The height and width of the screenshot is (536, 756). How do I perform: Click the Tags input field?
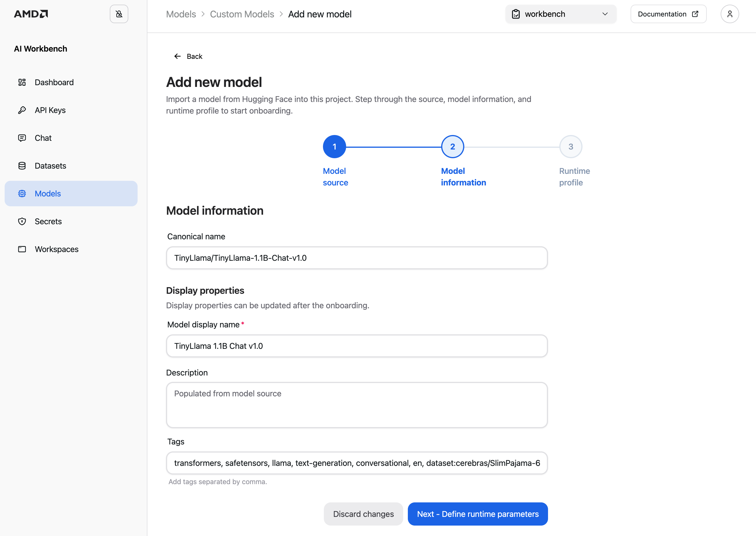pyautogui.click(x=357, y=463)
